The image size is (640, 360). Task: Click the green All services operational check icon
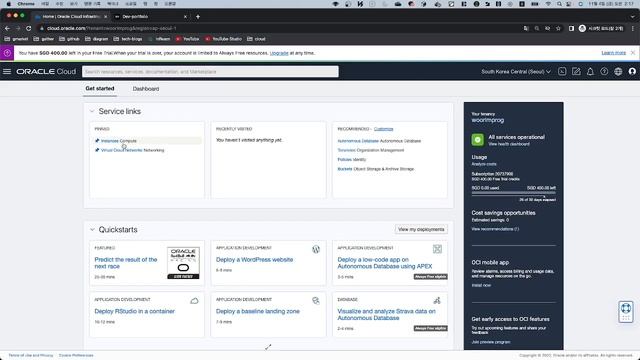pos(478,140)
